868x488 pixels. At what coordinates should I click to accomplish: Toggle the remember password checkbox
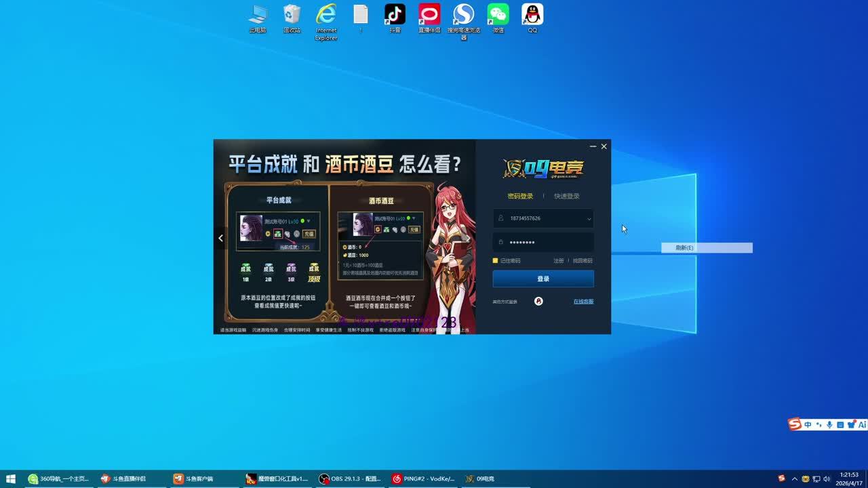495,261
